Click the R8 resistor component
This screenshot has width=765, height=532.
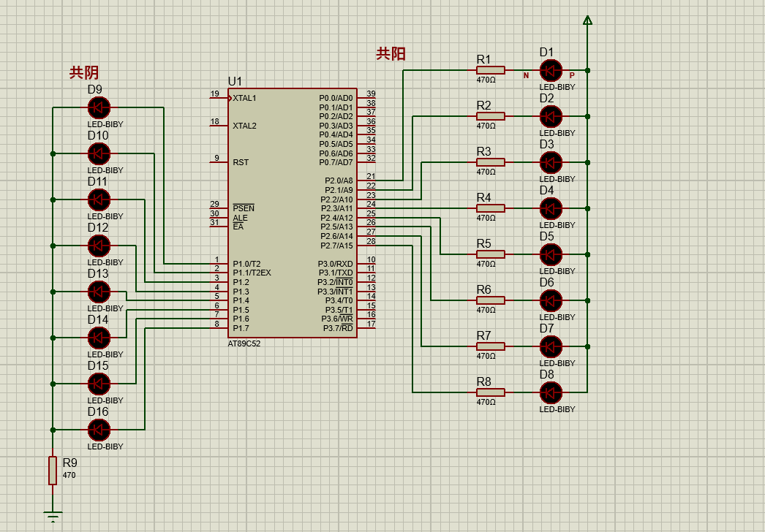[490, 392]
